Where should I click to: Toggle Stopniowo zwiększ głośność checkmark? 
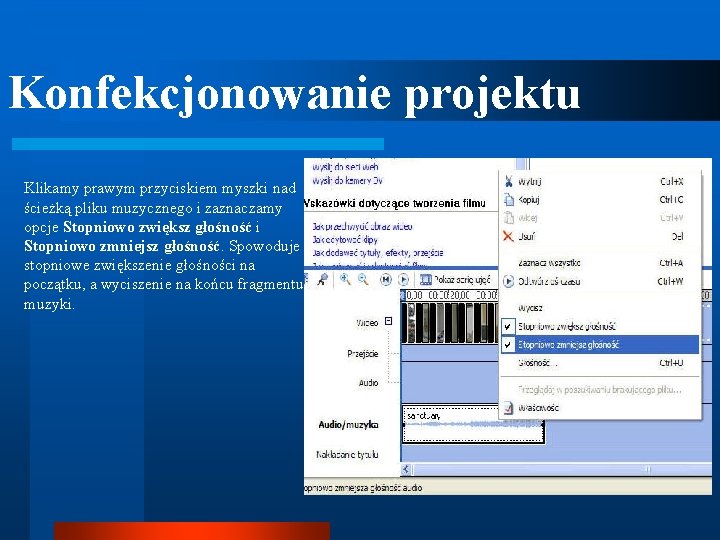[507, 326]
